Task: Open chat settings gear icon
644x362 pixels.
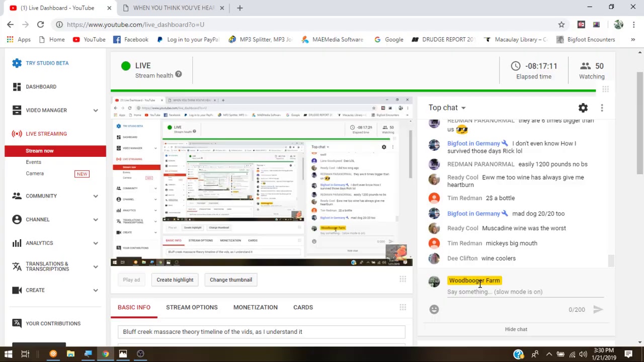Action: click(x=583, y=108)
